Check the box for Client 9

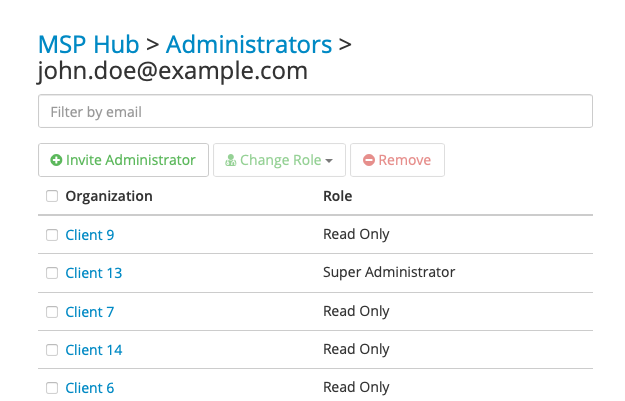52,235
